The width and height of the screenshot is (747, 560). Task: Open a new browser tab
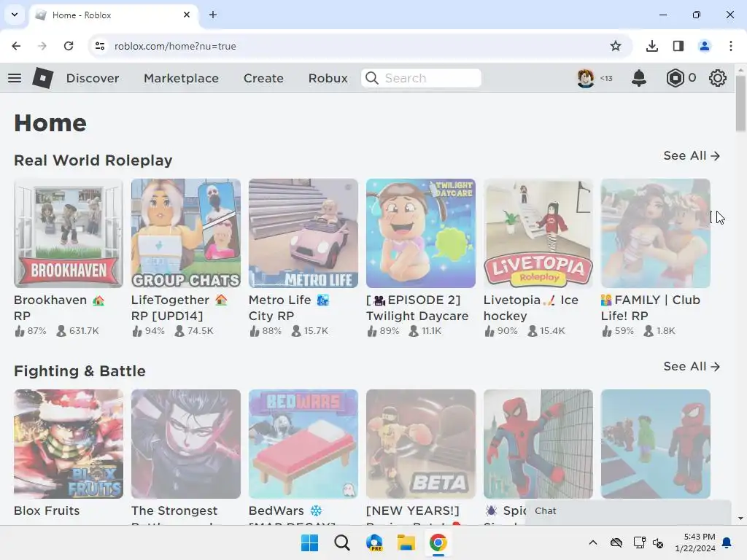213,15
